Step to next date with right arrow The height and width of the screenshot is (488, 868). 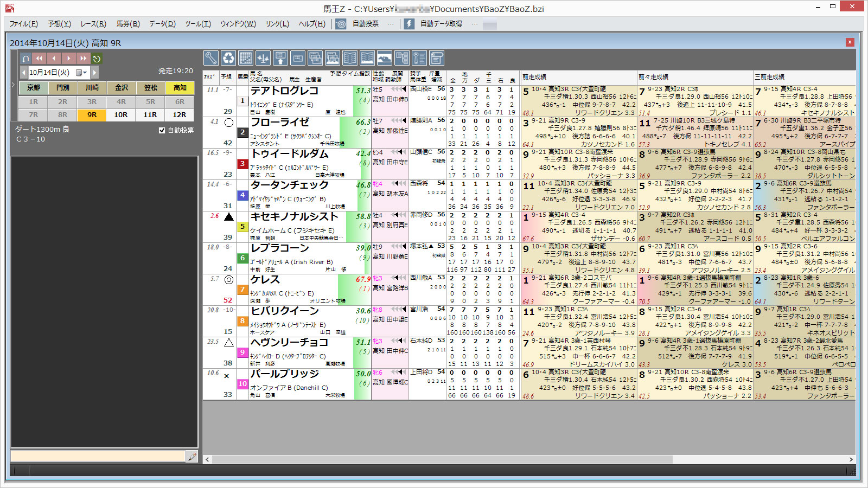click(95, 73)
